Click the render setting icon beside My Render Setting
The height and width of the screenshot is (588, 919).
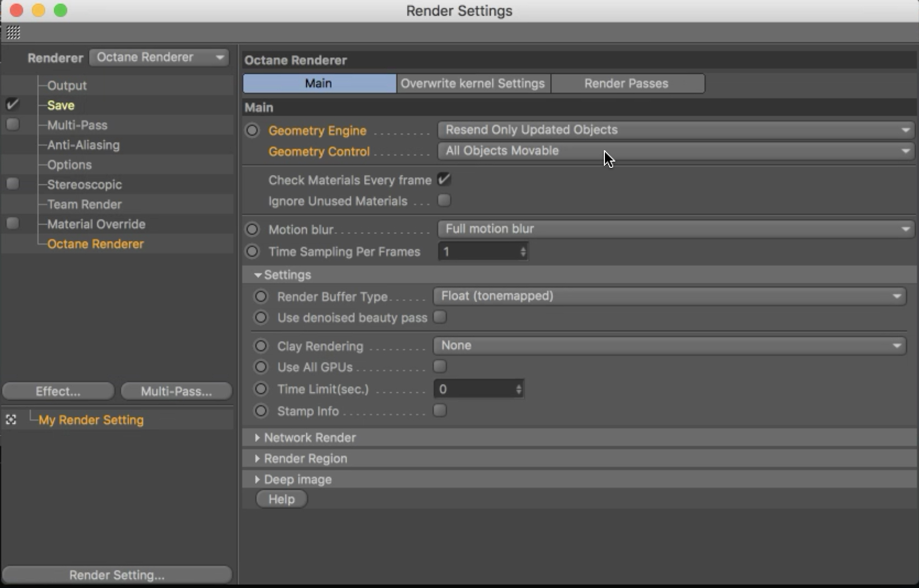coord(11,420)
